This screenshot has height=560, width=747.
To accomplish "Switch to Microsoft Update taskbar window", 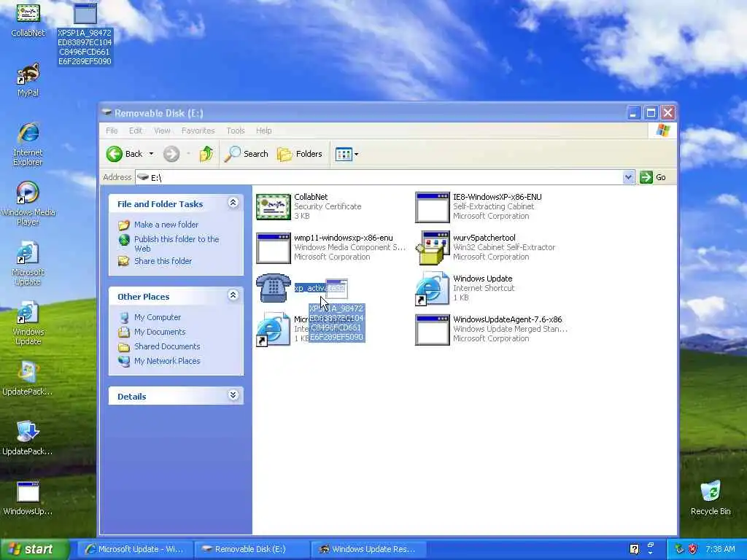I will [x=134, y=549].
